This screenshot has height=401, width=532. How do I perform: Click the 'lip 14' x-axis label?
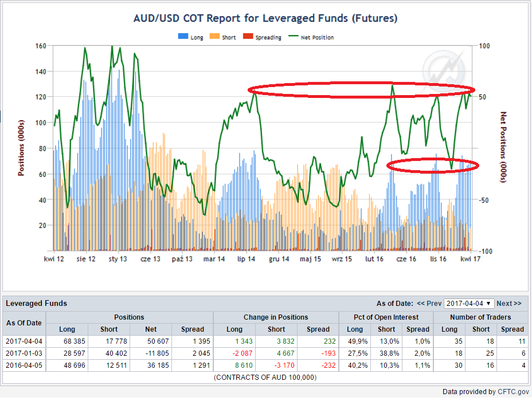tap(246, 260)
